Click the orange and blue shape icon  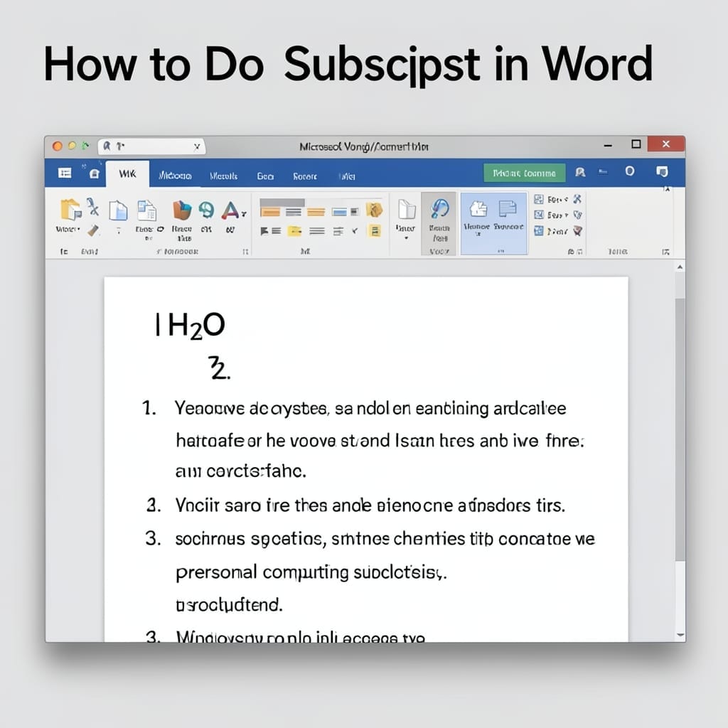click(181, 210)
